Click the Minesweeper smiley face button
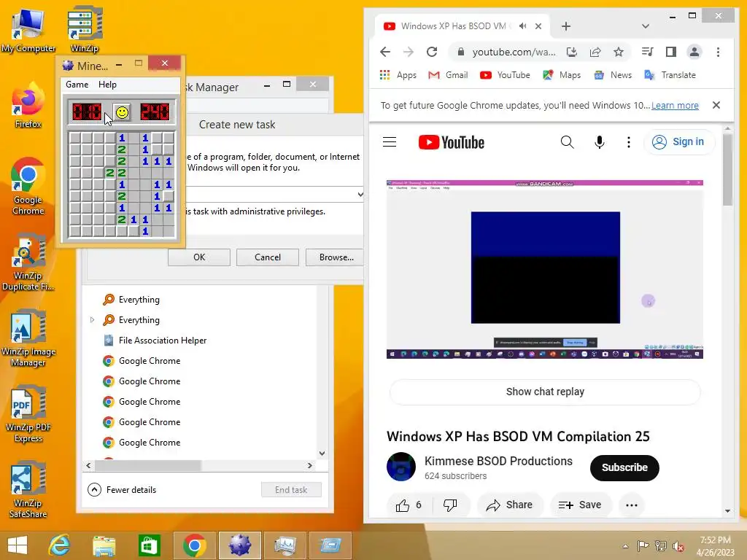Viewport: 747px width, 560px height. pyautogui.click(x=122, y=112)
